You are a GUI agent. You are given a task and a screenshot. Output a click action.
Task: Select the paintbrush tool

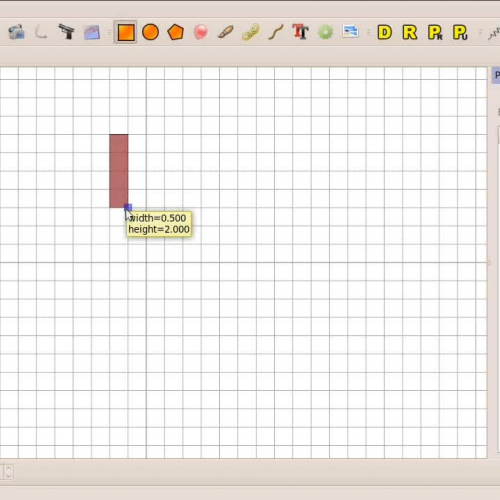coord(226,32)
